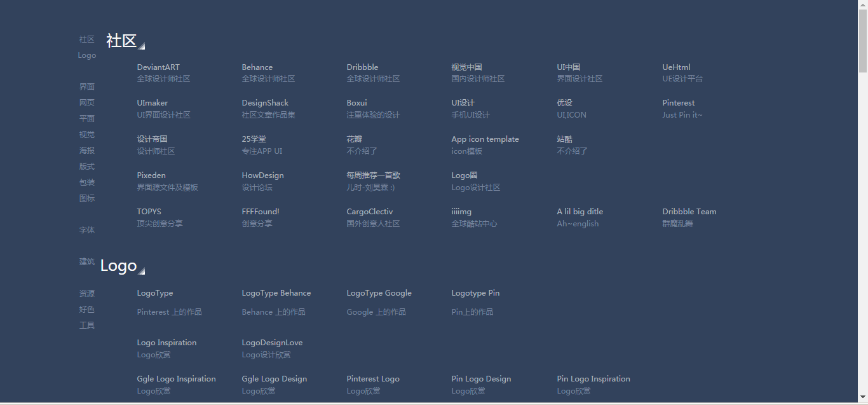Open CargoClectiv link
The width and height of the screenshot is (868, 405).
(x=370, y=212)
